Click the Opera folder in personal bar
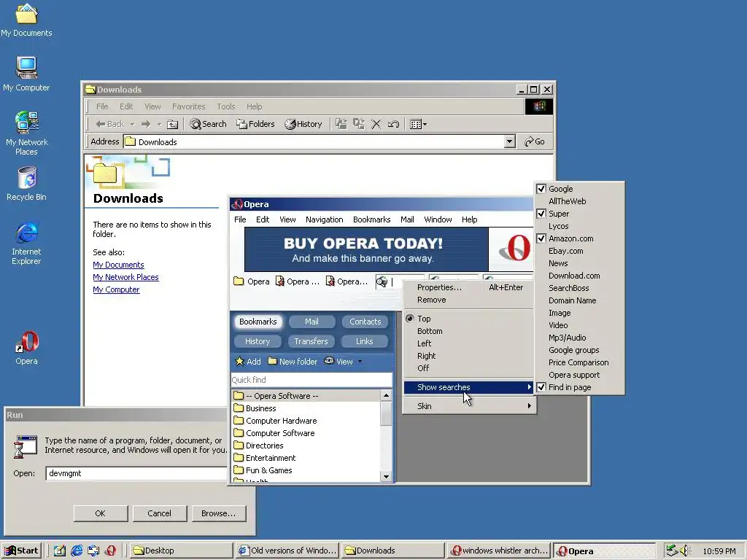The width and height of the screenshot is (747, 560). click(252, 281)
